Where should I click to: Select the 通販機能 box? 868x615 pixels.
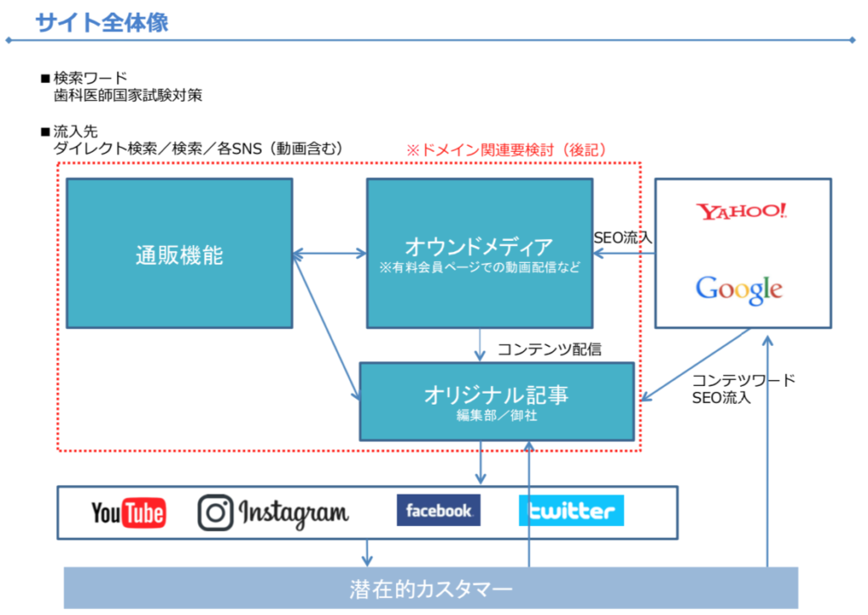[x=180, y=254]
